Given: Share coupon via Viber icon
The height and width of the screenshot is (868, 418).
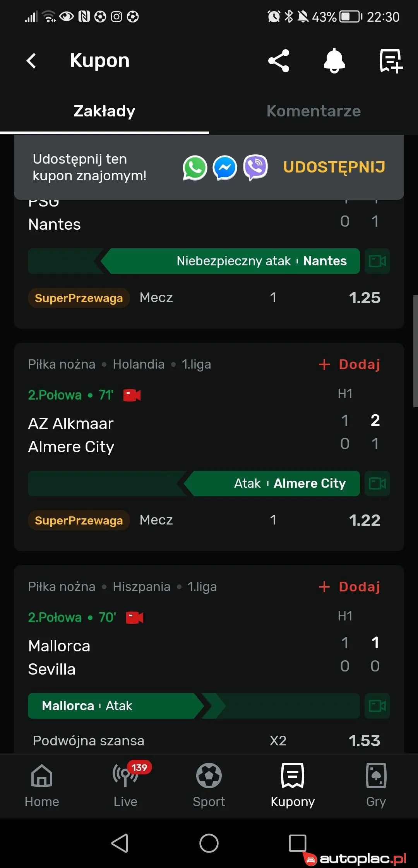Looking at the screenshot, I should point(255,168).
